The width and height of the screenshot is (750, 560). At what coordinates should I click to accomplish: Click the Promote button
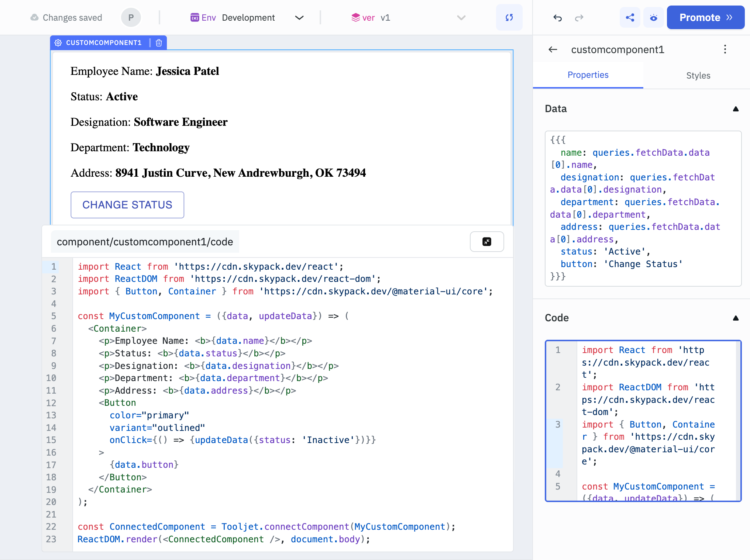(705, 17)
